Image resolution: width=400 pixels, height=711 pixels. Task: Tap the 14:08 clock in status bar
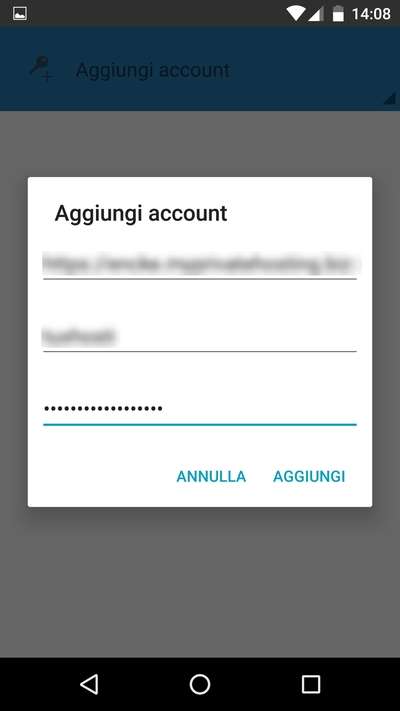[371, 14]
